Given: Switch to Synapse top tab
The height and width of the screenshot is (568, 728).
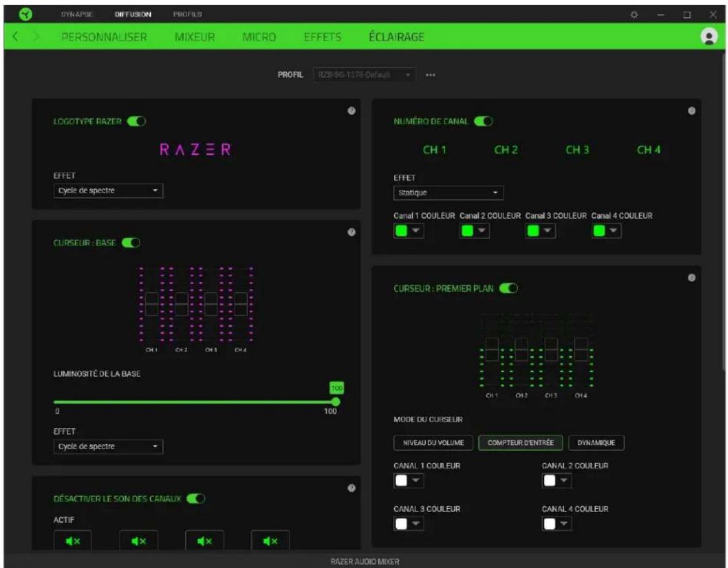Looking at the screenshot, I should click(x=77, y=14).
